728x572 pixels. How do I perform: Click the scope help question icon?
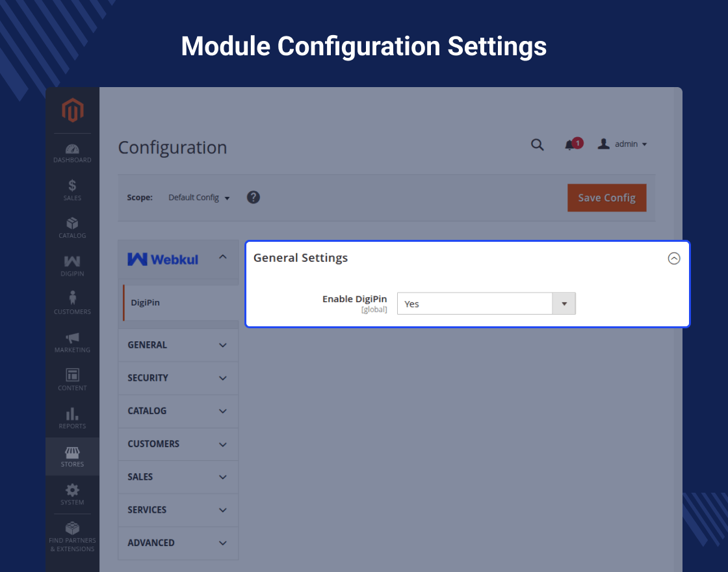tap(253, 197)
